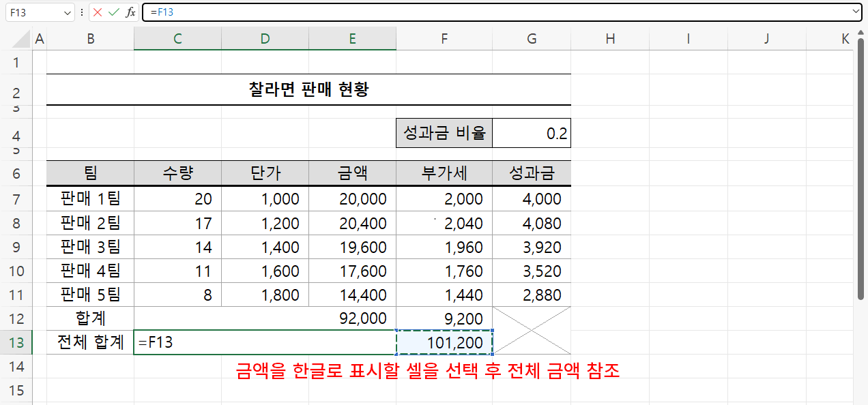
Task: Select the cell with value 0.2
Action: (x=532, y=133)
